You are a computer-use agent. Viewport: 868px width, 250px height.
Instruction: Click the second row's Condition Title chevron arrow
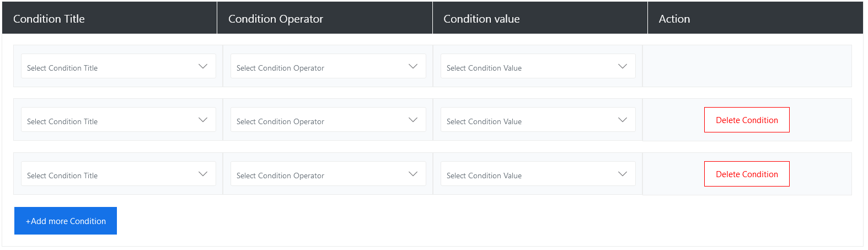tap(203, 120)
